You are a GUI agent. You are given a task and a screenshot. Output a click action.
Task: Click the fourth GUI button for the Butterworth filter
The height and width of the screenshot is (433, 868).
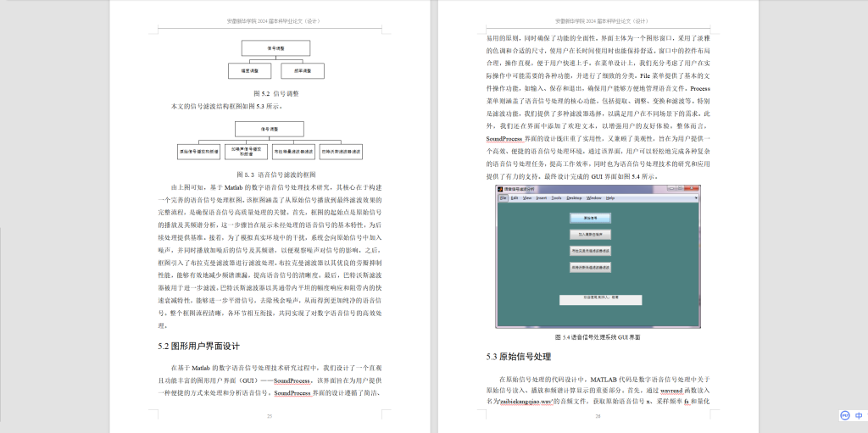point(591,267)
